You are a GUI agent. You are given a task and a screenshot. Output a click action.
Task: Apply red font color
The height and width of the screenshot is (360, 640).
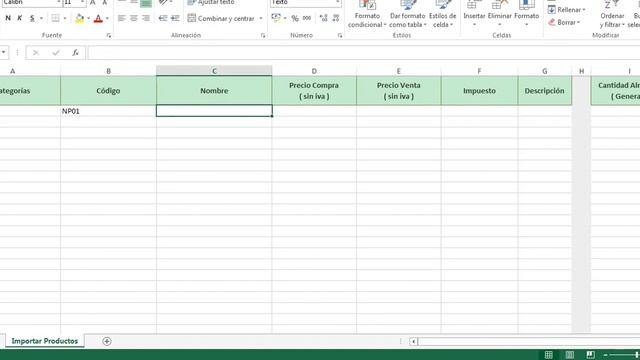[x=98, y=18]
